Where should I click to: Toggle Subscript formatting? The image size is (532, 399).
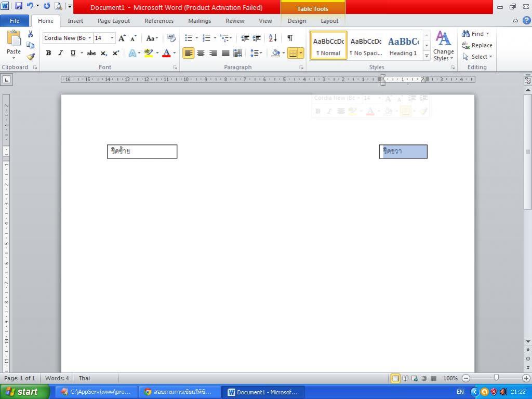coord(104,53)
